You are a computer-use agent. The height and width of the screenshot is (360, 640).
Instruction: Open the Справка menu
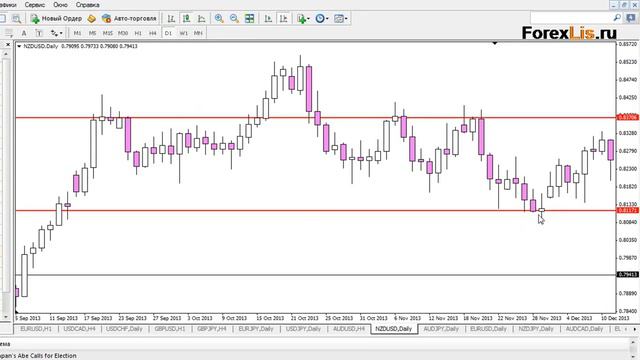click(87, 5)
